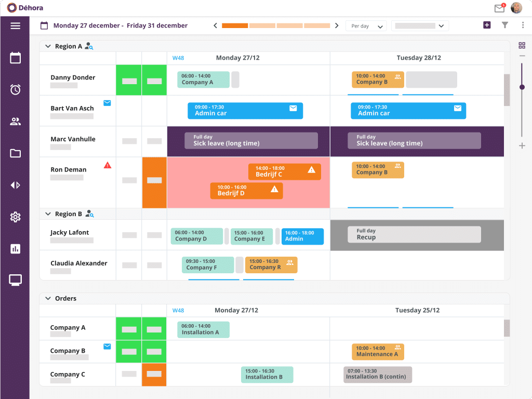Open the calendar view in the sidebar

[x=15, y=58]
